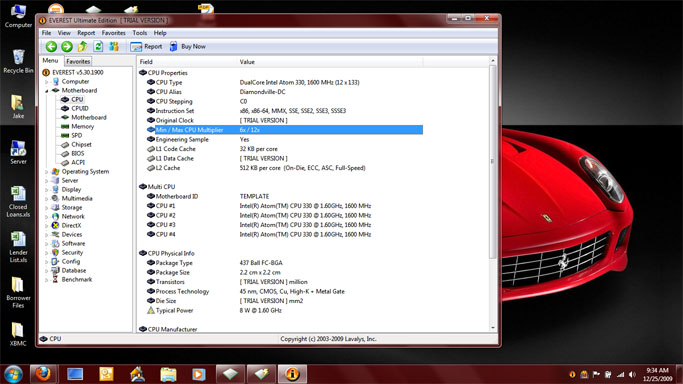The height and width of the screenshot is (384, 683).
Task: Click the green Forward arrow toolbar icon
Action: point(67,46)
